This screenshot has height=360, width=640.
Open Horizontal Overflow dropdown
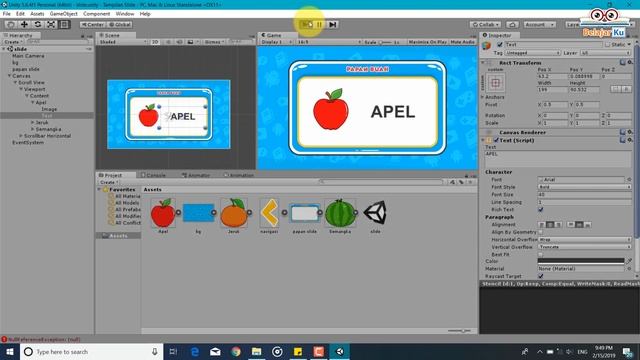click(x=584, y=240)
